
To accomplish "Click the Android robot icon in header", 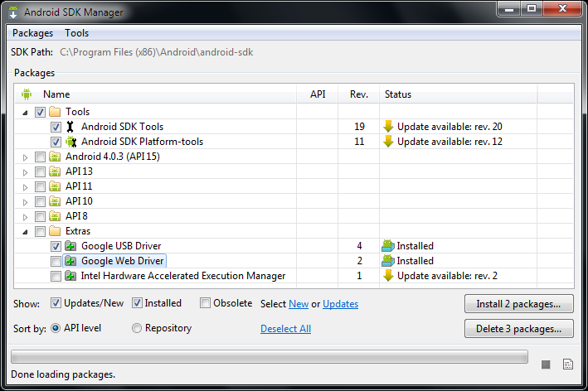I will [x=27, y=94].
